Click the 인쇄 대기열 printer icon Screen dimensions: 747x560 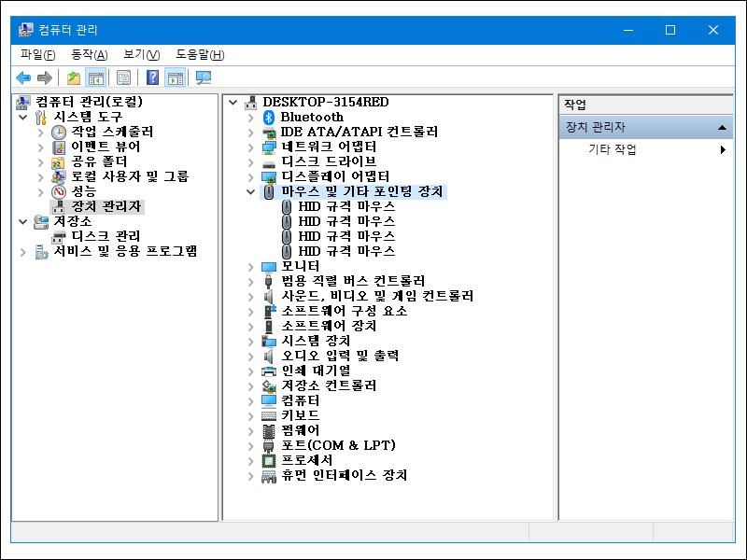coord(269,371)
